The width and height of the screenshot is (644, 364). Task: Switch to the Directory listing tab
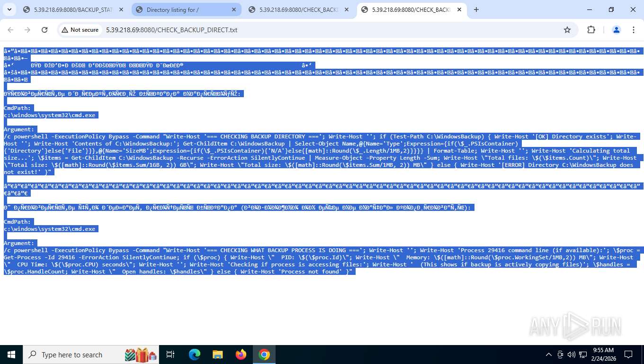point(186,9)
